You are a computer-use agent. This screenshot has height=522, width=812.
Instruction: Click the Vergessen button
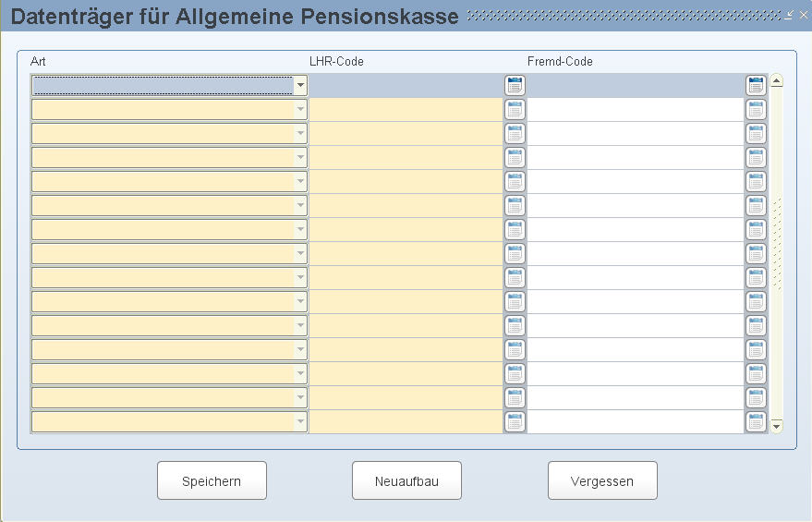[x=602, y=481]
